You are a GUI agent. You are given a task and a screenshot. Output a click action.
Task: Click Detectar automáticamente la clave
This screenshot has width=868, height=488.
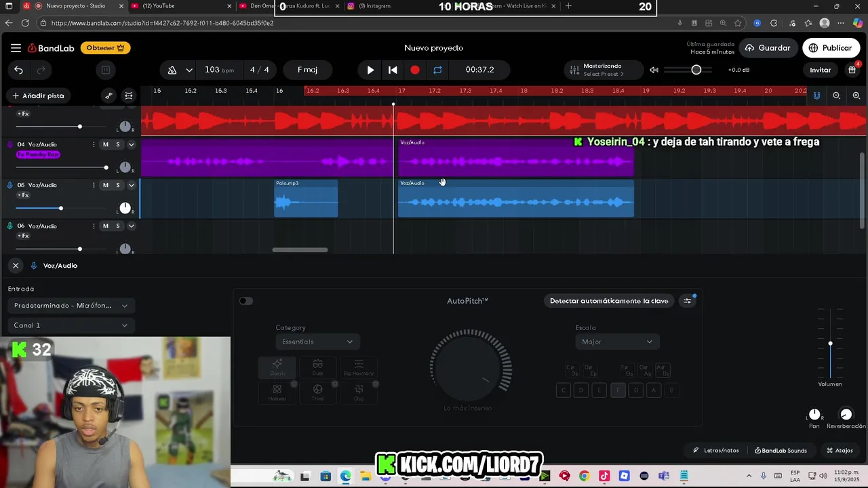[609, 301]
